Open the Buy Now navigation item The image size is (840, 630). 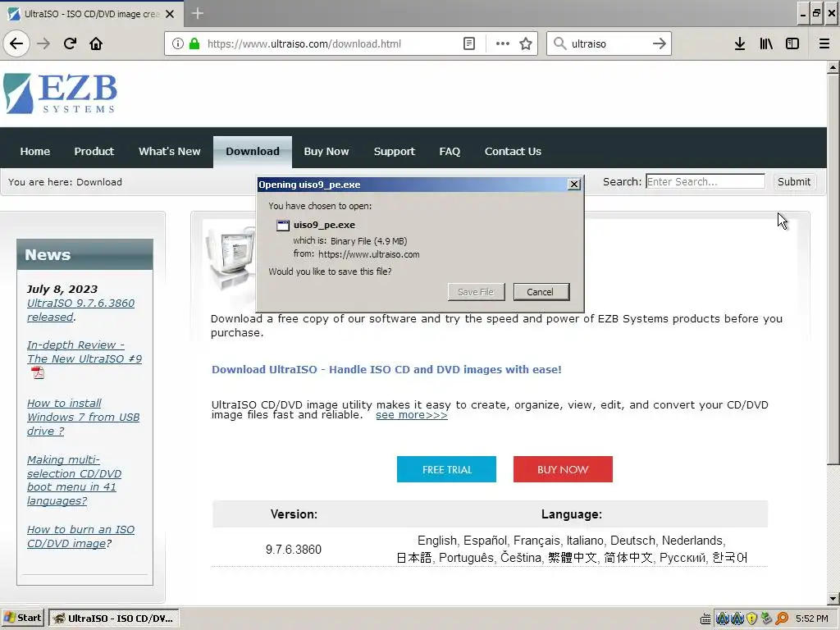pos(326,152)
